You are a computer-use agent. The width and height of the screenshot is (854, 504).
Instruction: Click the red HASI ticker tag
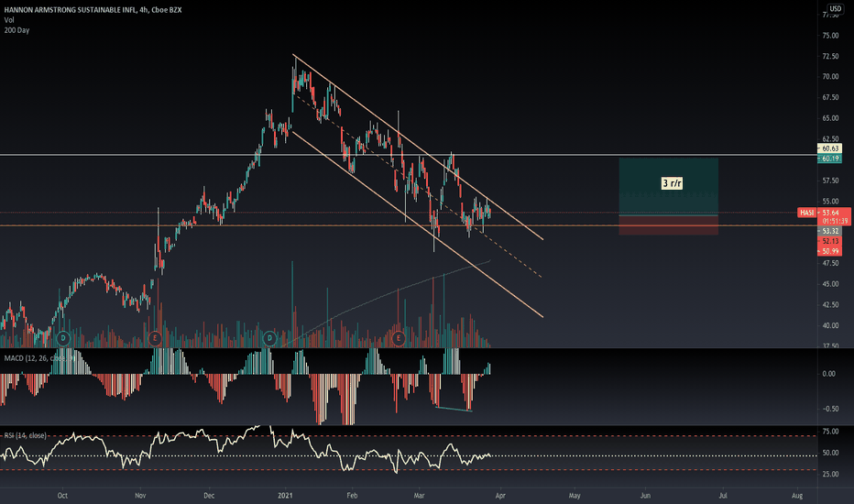[x=807, y=213]
